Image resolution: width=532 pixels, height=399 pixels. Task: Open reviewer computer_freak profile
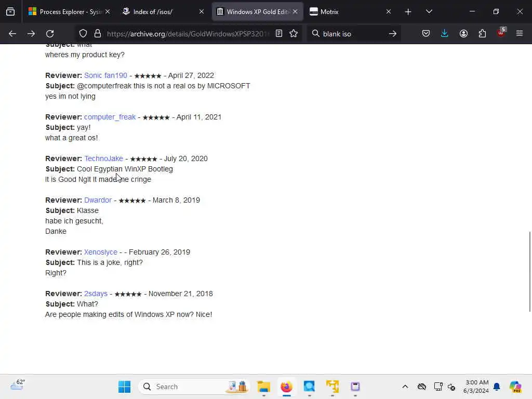110,117
